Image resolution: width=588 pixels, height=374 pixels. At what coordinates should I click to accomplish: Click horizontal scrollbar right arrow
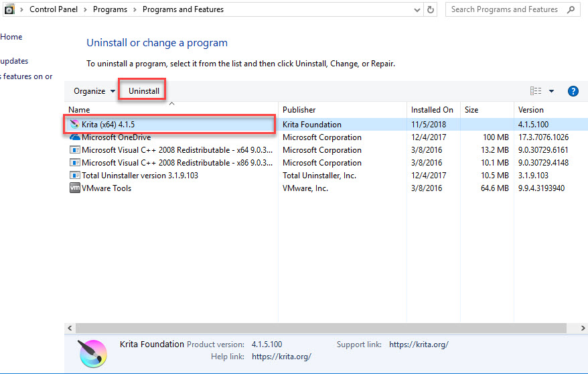[x=583, y=328]
